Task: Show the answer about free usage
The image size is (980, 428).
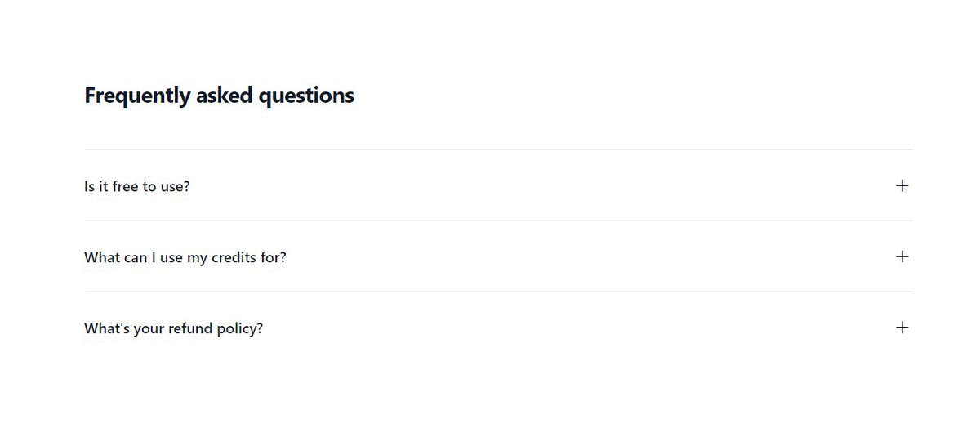Action: point(137,186)
